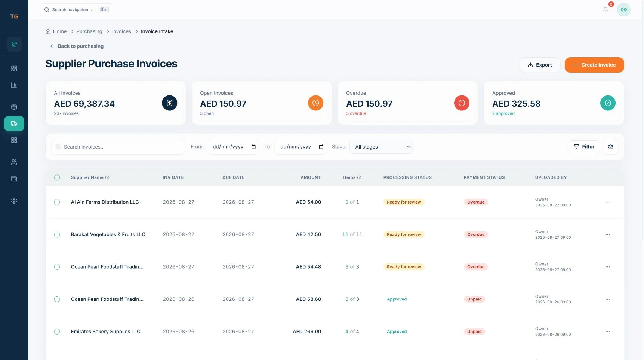Open the sidebar settings gear icon
The height and width of the screenshot is (360, 644).
click(x=14, y=201)
